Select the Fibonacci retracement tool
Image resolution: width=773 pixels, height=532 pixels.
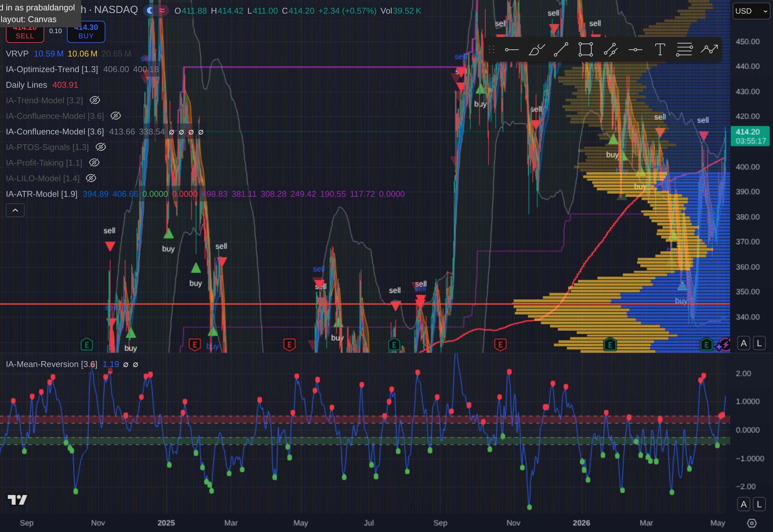click(x=685, y=50)
